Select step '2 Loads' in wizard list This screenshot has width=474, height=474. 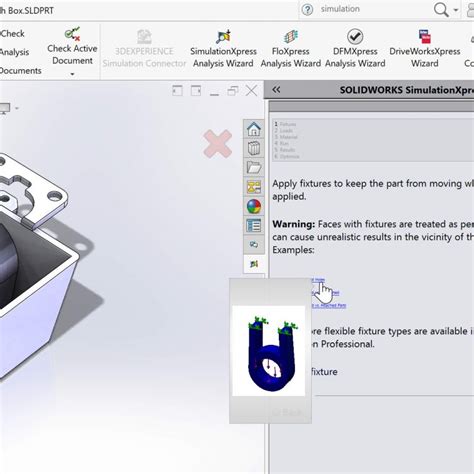click(x=283, y=131)
